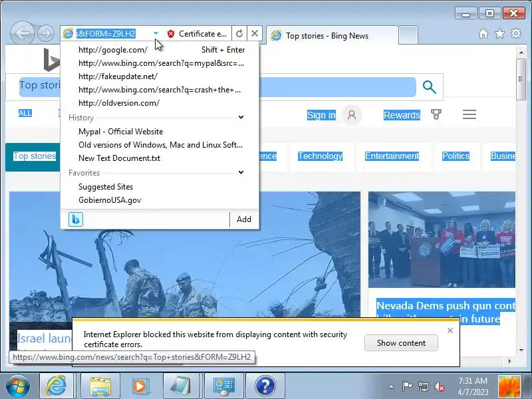The height and width of the screenshot is (399, 532).
Task: Click the network tray icon
Action: coord(423,386)
